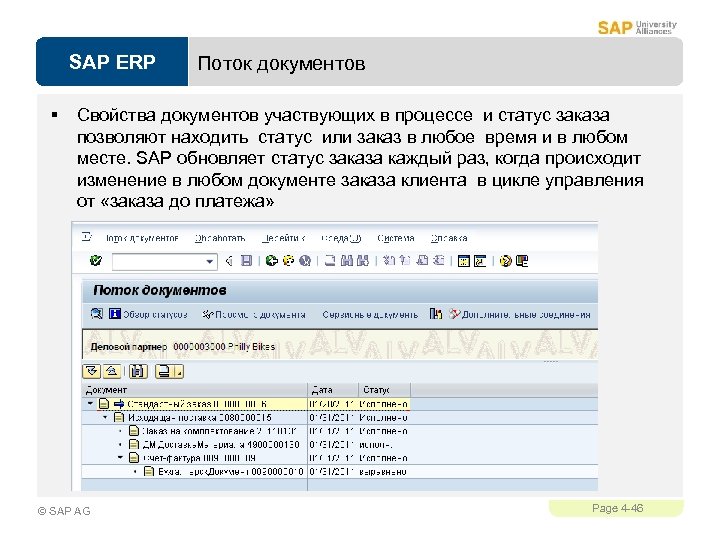Click document icon of Стандартный заказ row
This screenshot has height=540, width=720.
105,404
